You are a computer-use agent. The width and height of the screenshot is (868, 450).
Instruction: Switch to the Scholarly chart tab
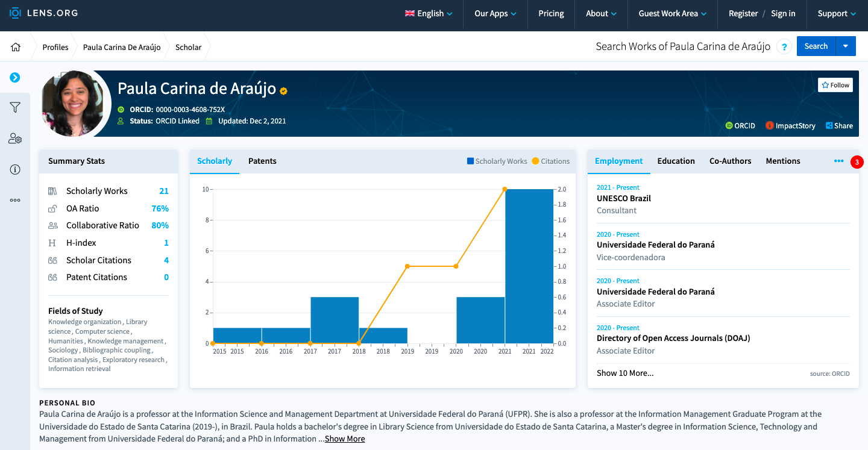215,161
